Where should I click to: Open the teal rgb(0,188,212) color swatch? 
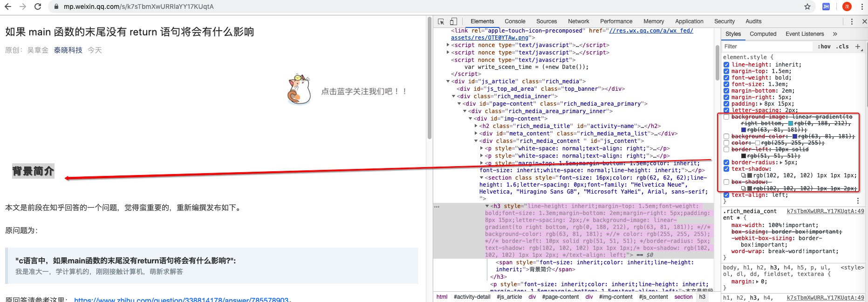pyautogui.click(x=790, y=123)
